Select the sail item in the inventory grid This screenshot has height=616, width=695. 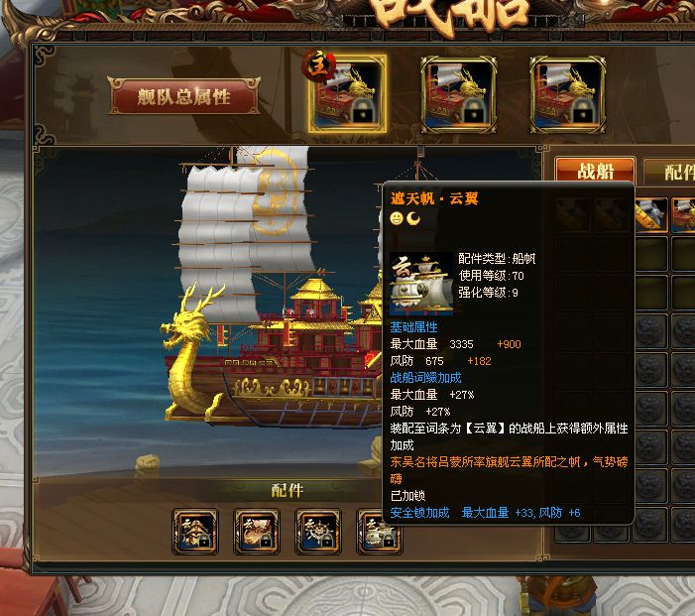coord(650,214)
